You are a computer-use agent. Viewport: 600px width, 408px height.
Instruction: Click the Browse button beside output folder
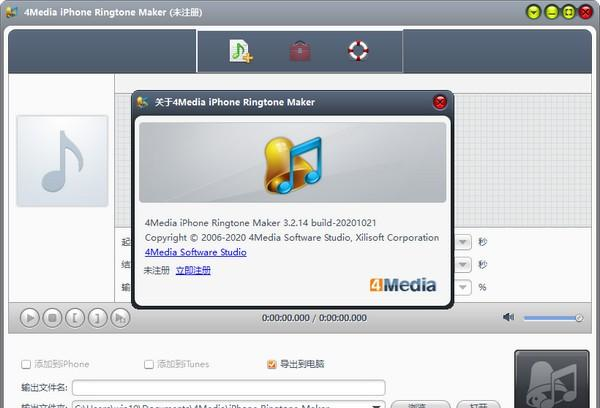pos(420,405)
